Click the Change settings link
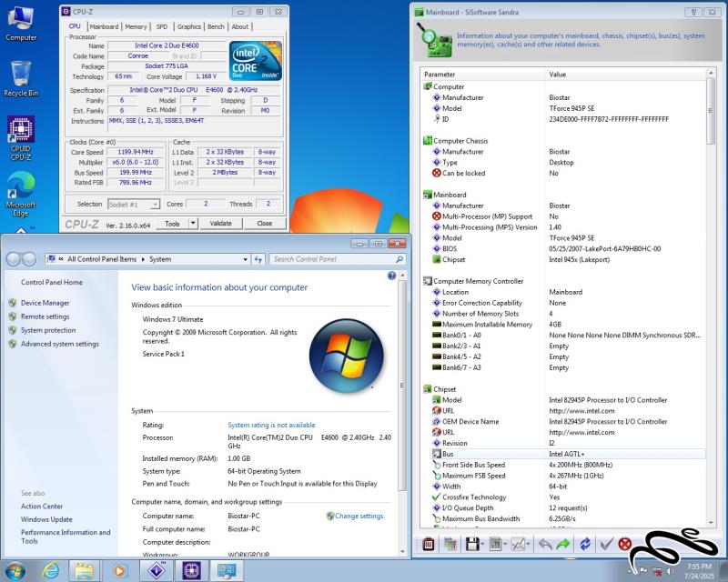The width and height of the screenshot is (728, 582). (x=359, y=517)
